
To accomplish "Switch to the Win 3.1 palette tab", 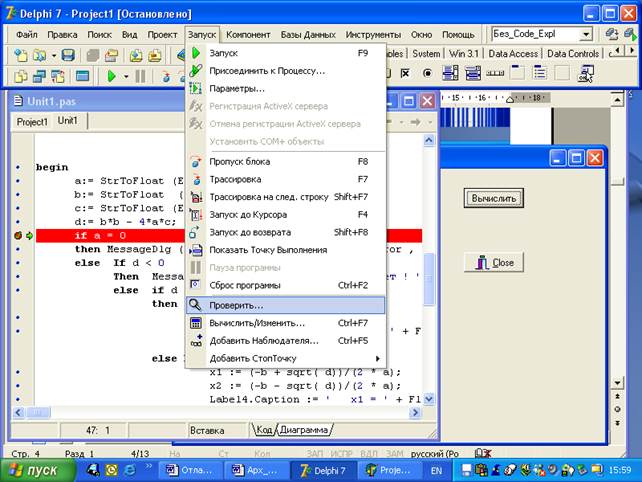I will coord(463,54).
